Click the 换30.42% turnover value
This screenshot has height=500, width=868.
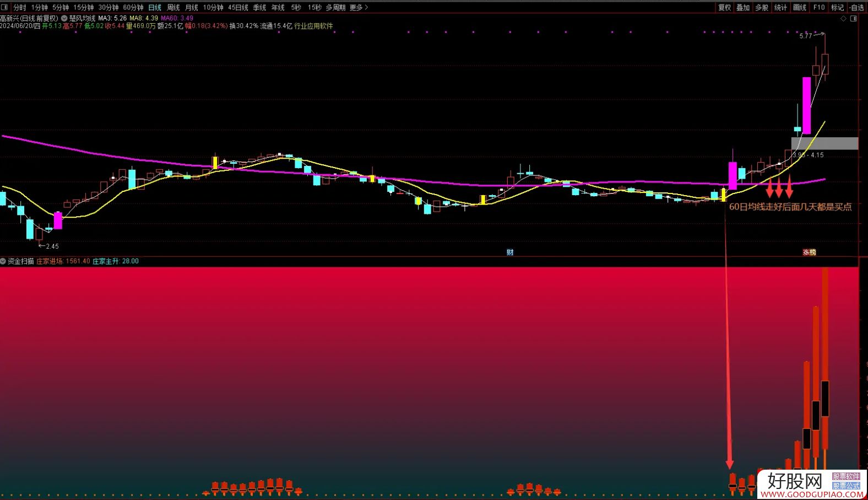tap(244, 26)
